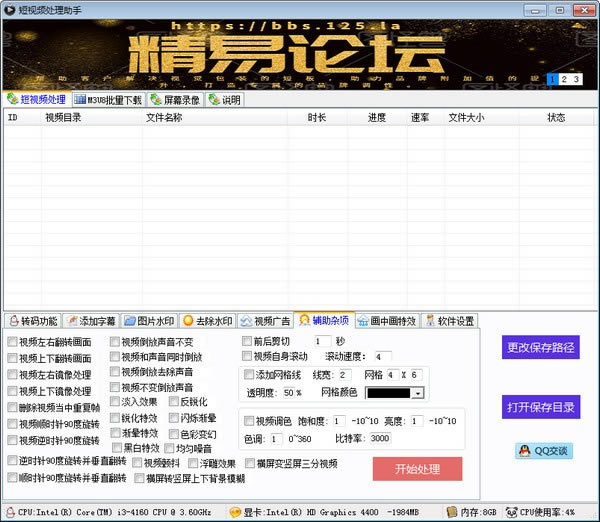Click the 图片水印 tab icon

(130, 321)
